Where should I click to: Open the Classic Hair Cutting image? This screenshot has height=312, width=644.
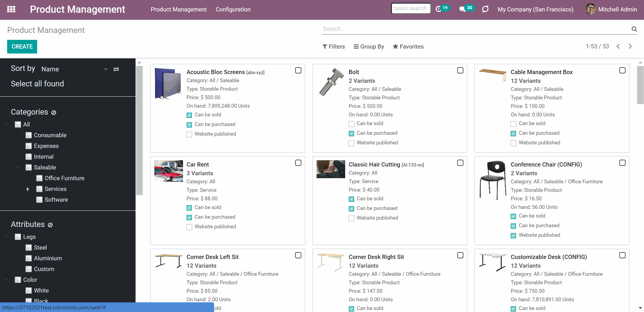[x=331, y=169]
